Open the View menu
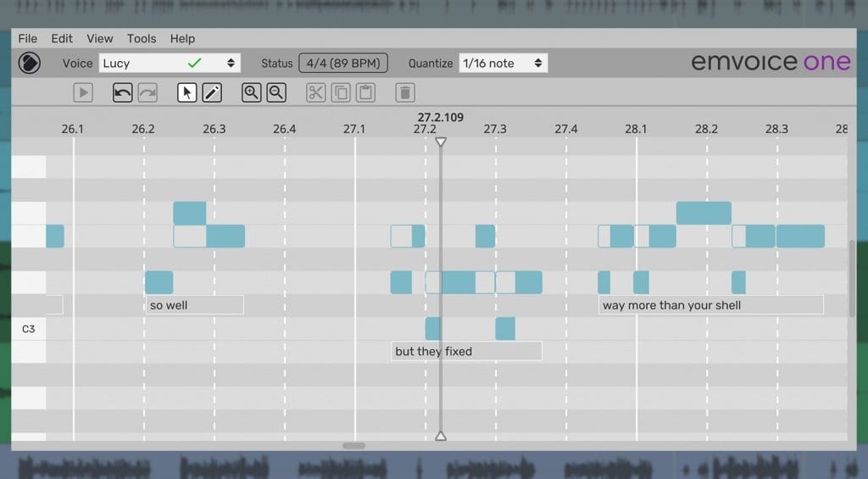Viewport: 868px width, 479px height. pyautogui.click(x=100, y=39)
